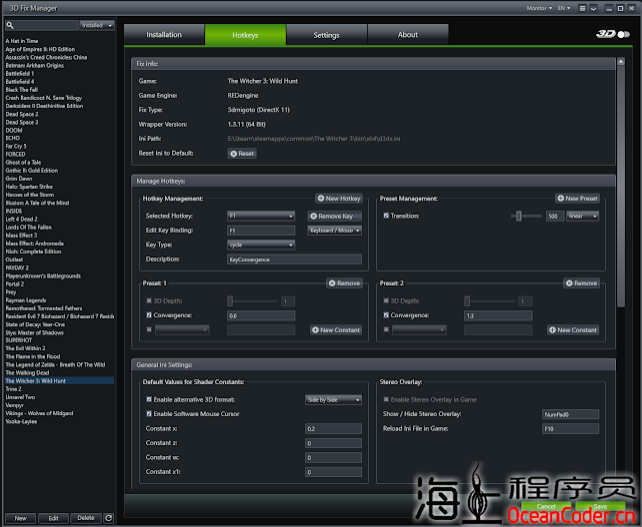Open the Keyboard / Mouse device dropdown
The image size is (642, 527).
(335, 231)
